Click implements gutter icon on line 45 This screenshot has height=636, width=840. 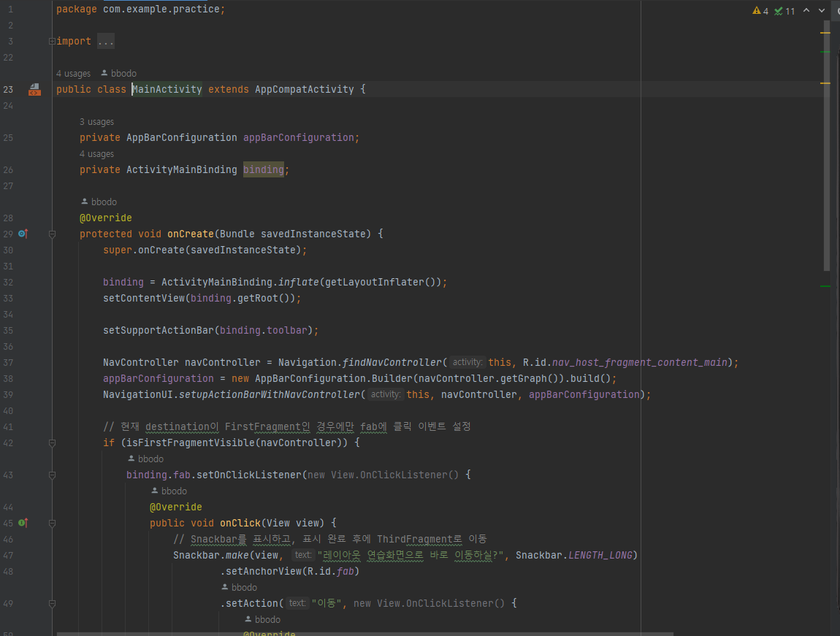pos(23,523)
